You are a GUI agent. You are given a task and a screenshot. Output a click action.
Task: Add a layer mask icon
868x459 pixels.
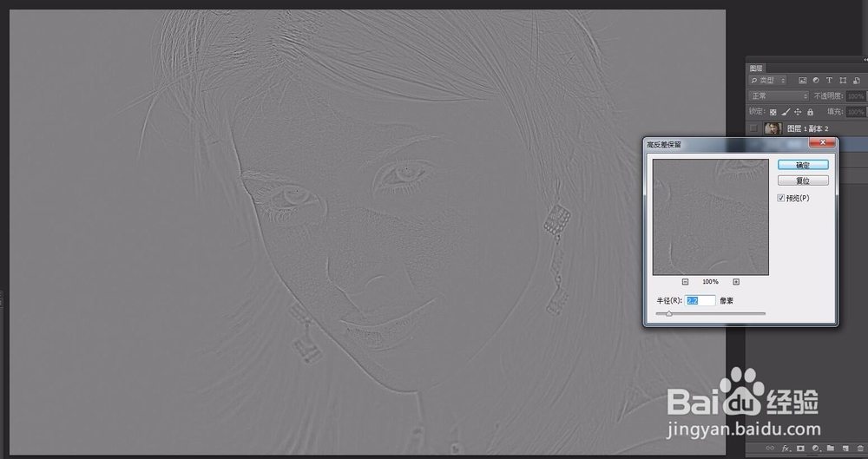(800, 449)
